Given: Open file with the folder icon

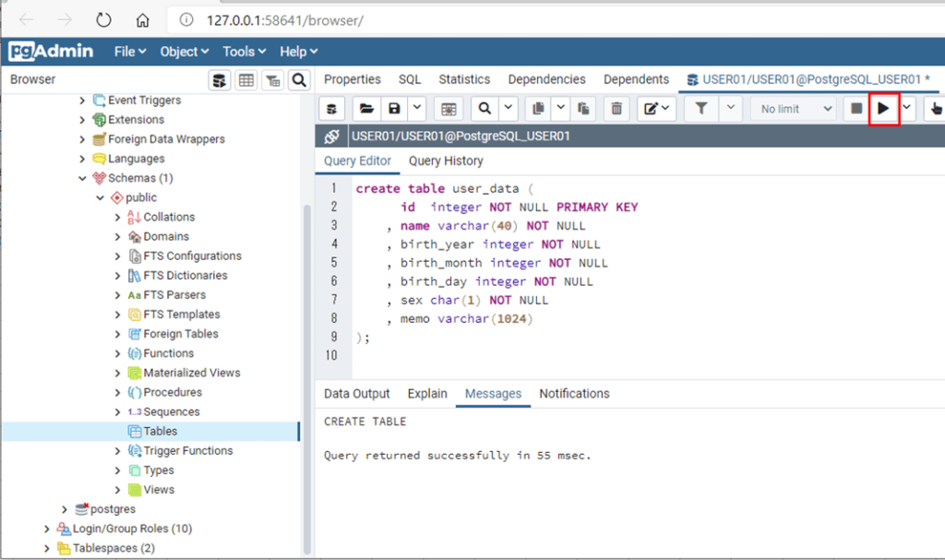Looking at the screenshot, I should [366, 109].
